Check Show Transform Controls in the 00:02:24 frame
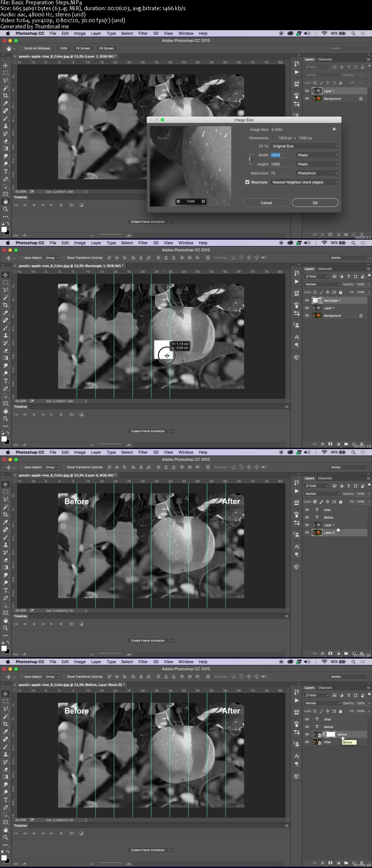Viewport: 372px width, 868px height. [x=64, y=258]
